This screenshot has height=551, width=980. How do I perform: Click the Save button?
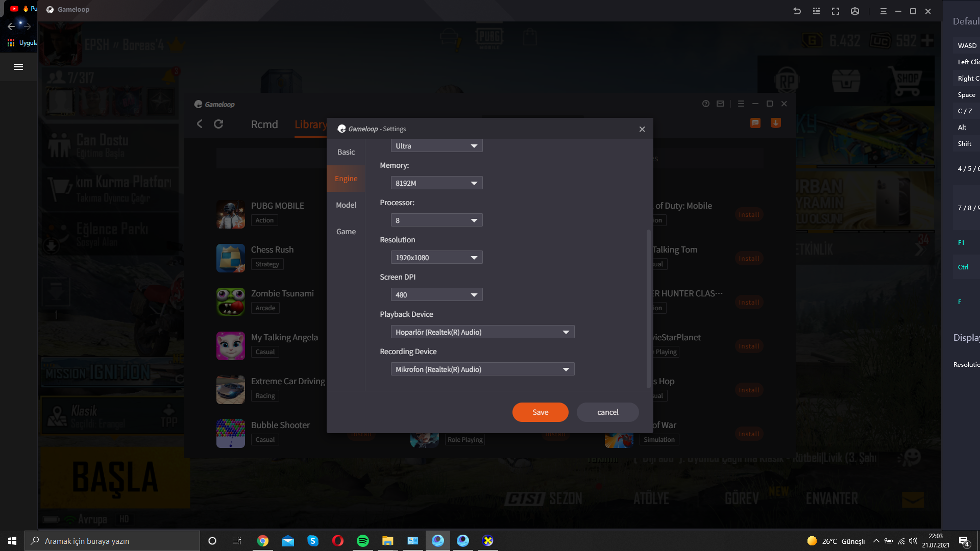tap(540, 412)
